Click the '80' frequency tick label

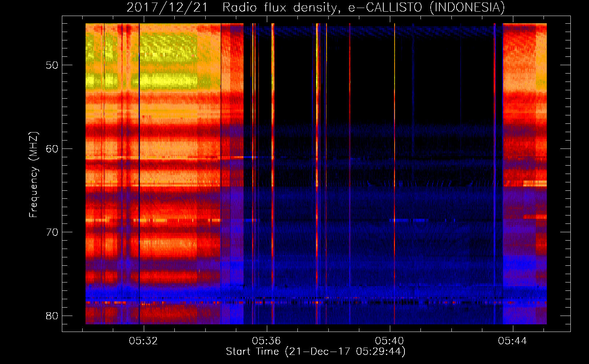(52, 316)
